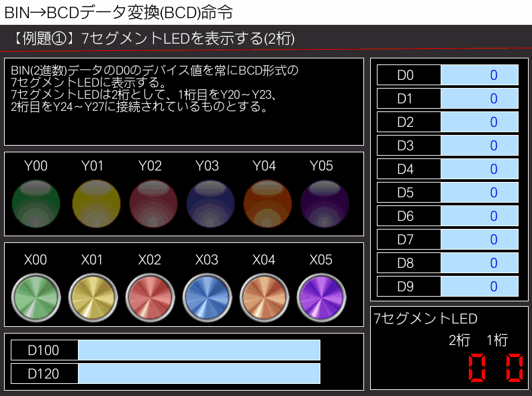
Task: Click the 2桁 seven-segment digit
Action: click(477, 368)
